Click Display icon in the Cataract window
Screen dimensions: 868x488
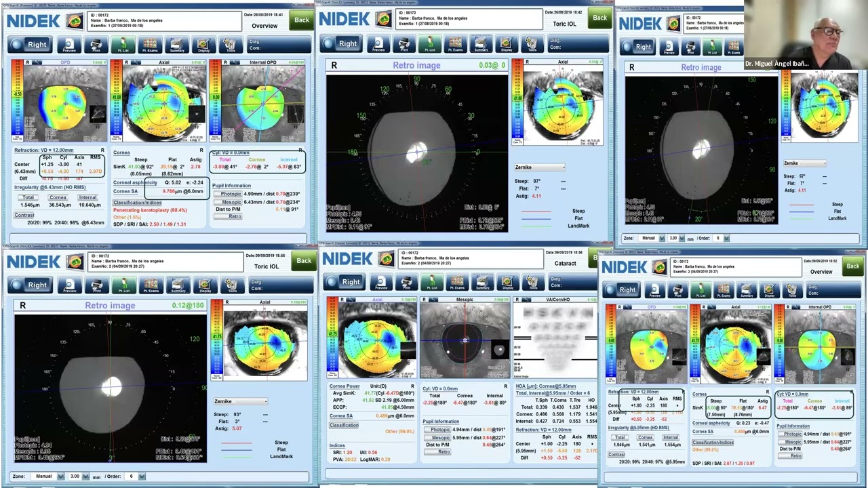click(508, 283)
